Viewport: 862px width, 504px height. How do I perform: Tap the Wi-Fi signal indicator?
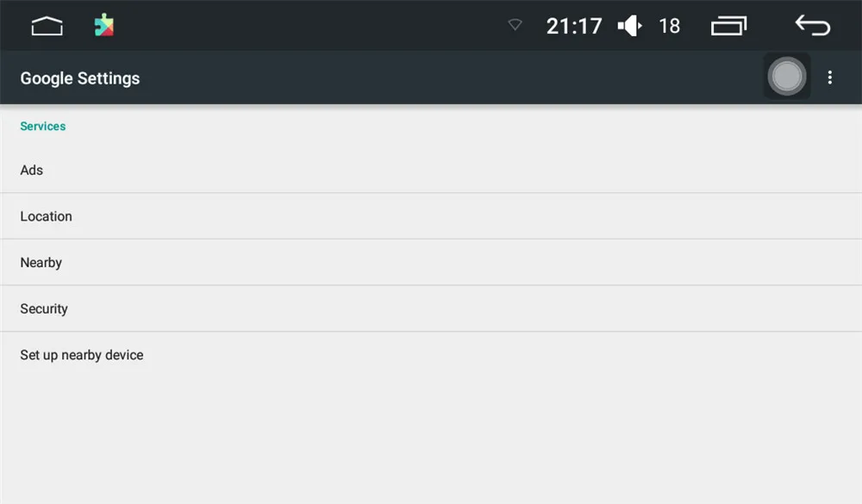click(x=515, y=25)
